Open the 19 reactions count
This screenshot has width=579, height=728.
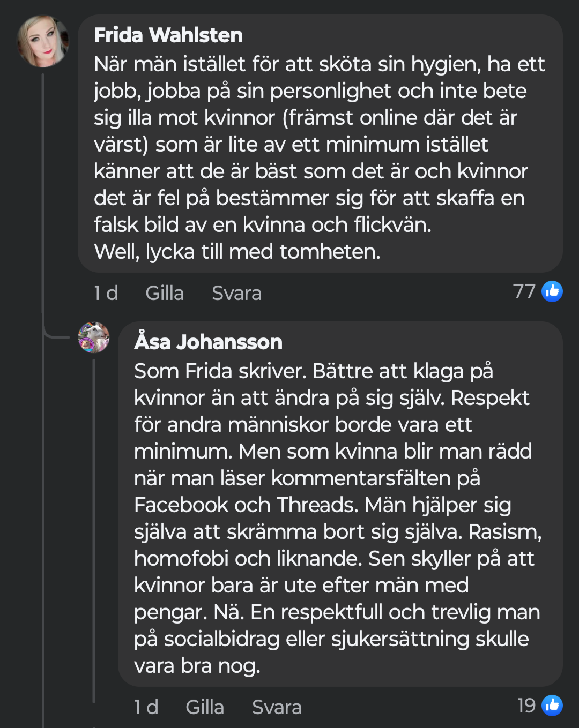(x=526, y=706)
